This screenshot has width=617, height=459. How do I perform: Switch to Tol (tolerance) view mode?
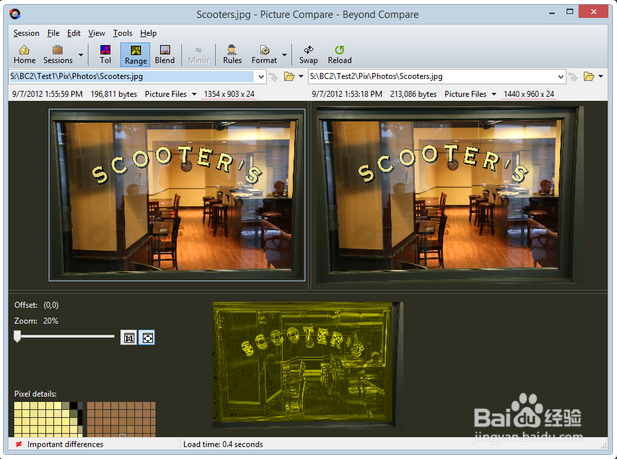[105, 54]
